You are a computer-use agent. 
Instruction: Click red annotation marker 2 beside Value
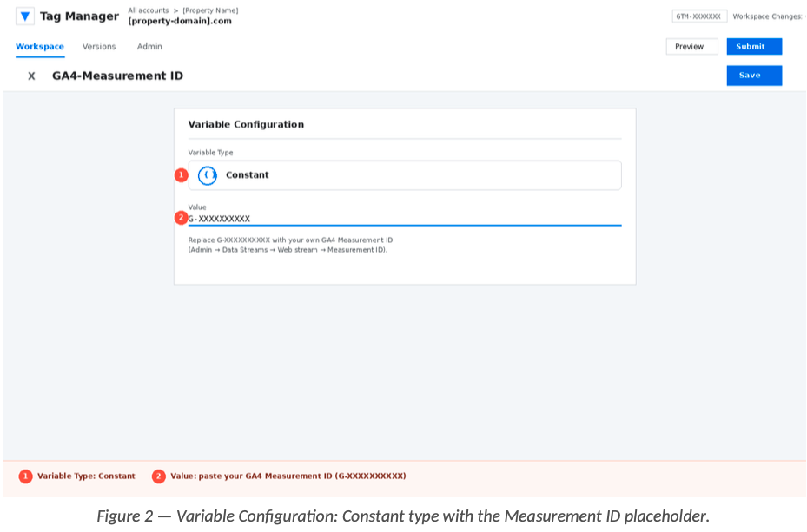click(181, 218)
